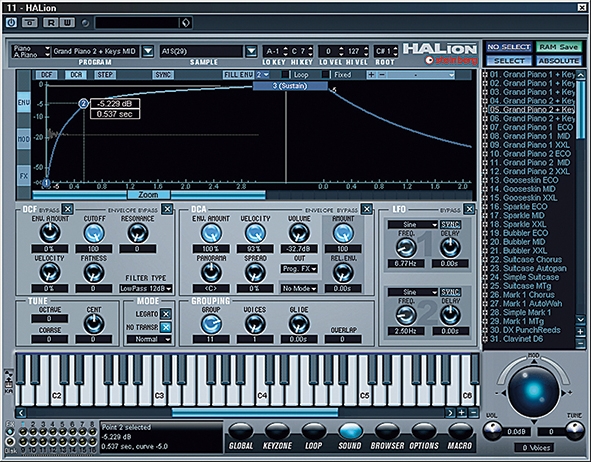Open the Filter Type LowPass 12dB dropdown
Image resolution: width=591 pixels, height=462 pixels.
click(146, 289)
